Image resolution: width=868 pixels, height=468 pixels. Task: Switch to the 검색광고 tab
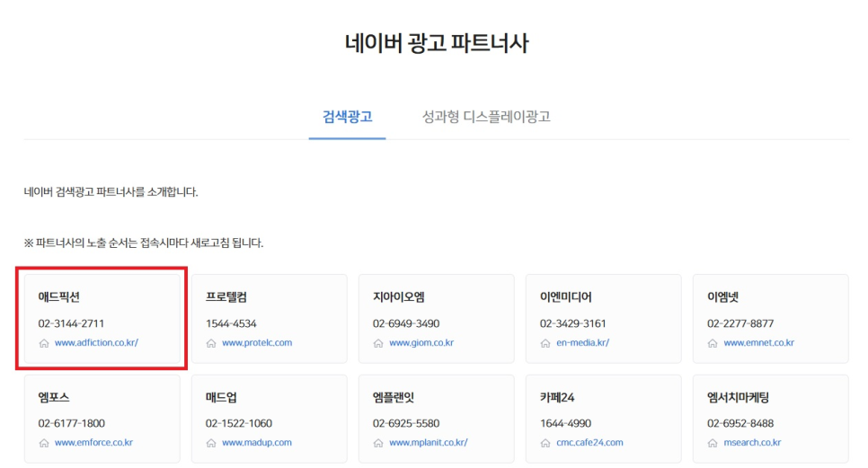(347, 116)
